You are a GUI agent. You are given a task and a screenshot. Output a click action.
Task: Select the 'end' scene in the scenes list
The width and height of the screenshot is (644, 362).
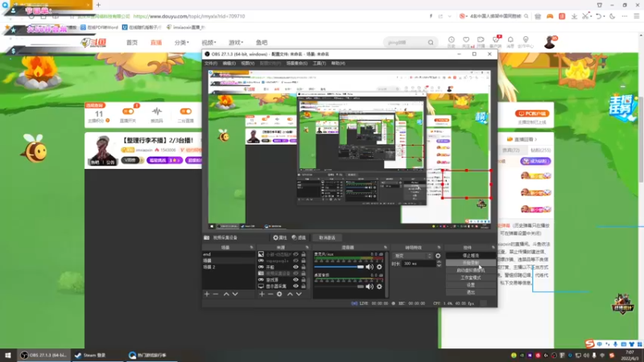coord(229,254)
